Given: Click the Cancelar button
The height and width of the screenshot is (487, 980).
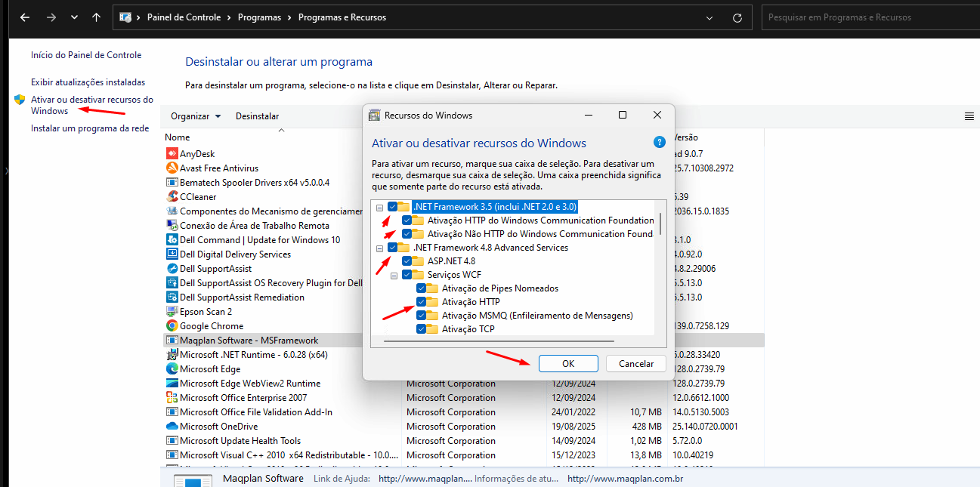Looking at the screenshot, I should point(636,364).
